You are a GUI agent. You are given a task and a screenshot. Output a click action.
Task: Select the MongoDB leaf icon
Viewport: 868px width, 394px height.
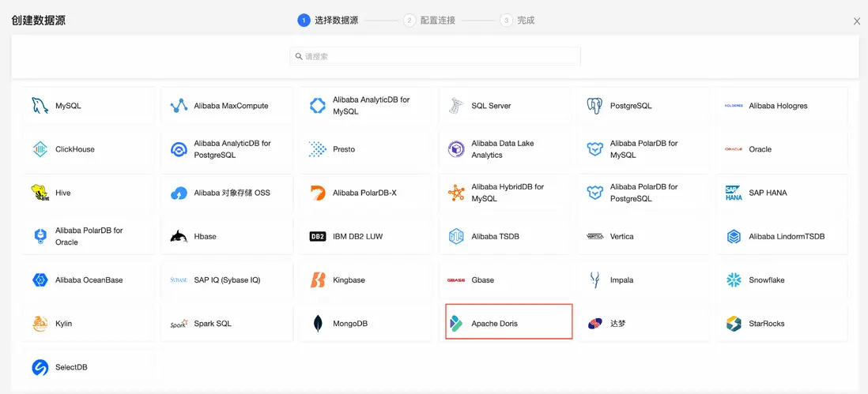tap(318, 324)
